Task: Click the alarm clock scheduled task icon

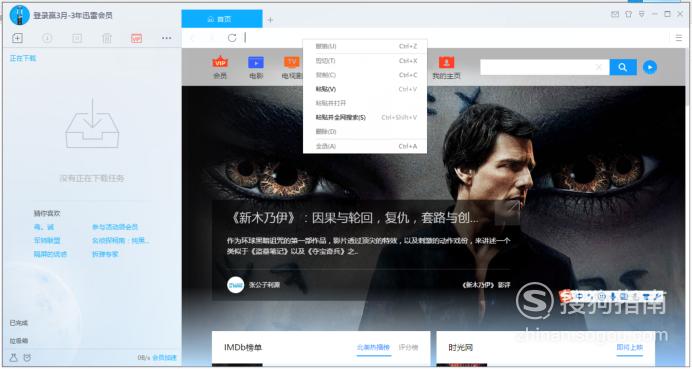Action: point(27,358)
